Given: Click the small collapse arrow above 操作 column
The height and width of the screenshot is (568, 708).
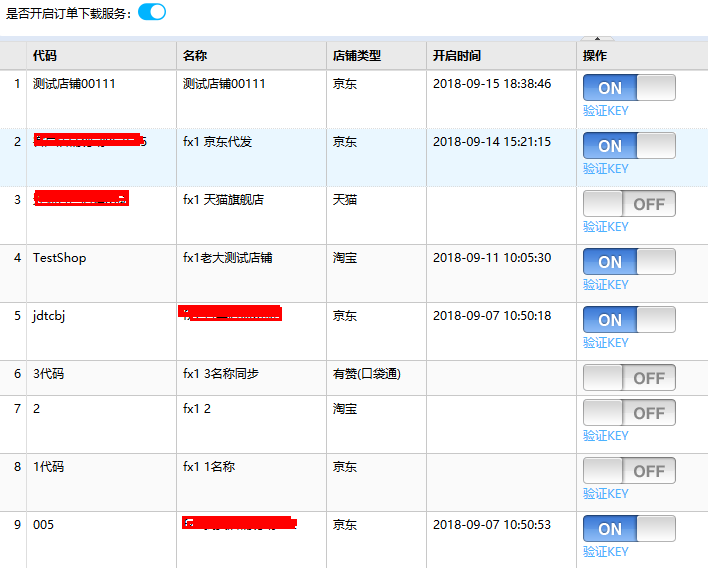Looking at the screenshot, I should coord(624,38).
